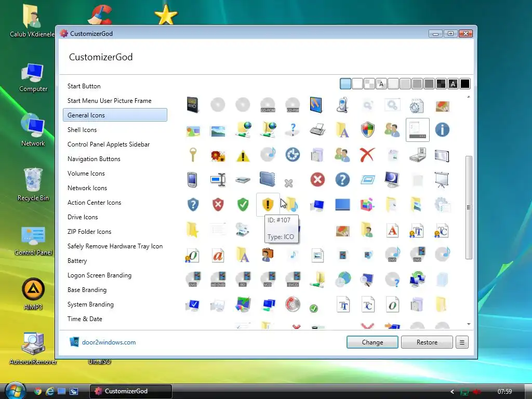
Task: Click the icon list vertical scrollbar thumb
Action: click(469, 208)
